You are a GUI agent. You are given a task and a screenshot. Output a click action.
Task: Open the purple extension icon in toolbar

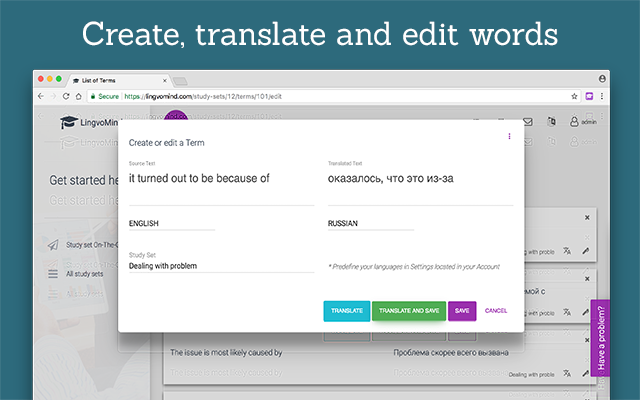click(589, 96)
